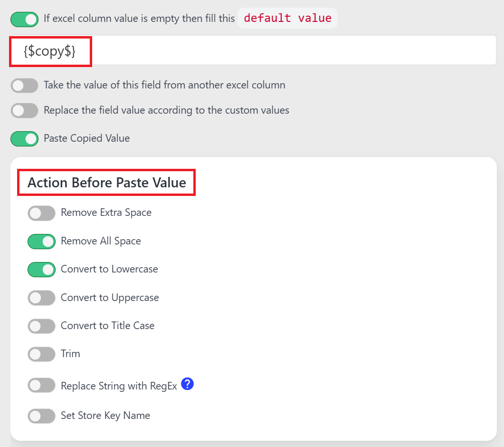
Task: Enable Replace String with RegEx
Action: 41,385
